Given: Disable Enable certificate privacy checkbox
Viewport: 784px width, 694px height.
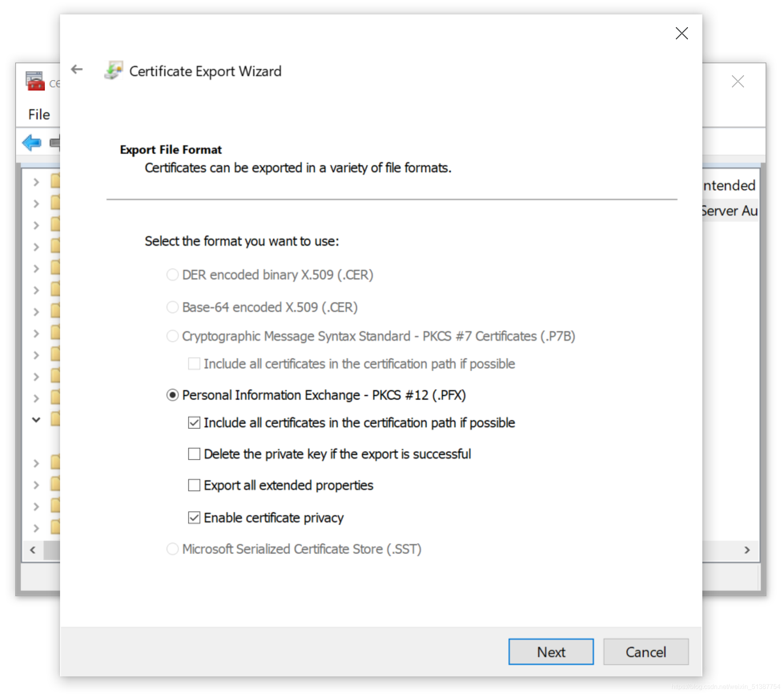Looking at the screenshot, I should (194, 518).
